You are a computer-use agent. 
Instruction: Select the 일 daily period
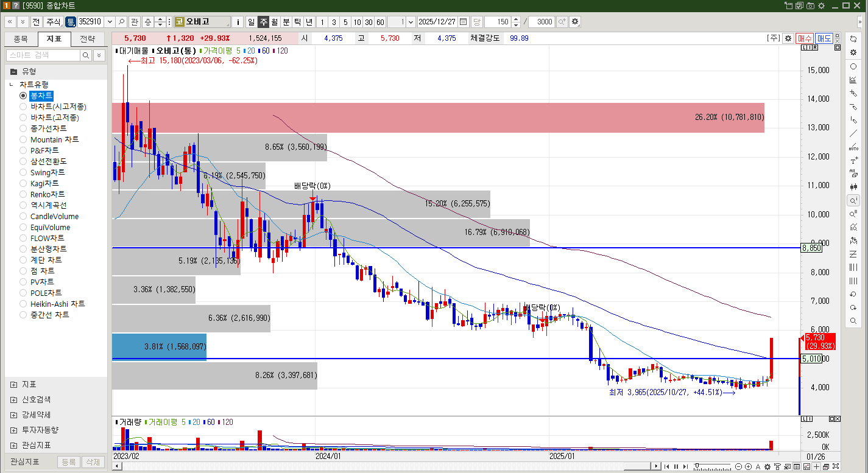click(x=251, y=22)
